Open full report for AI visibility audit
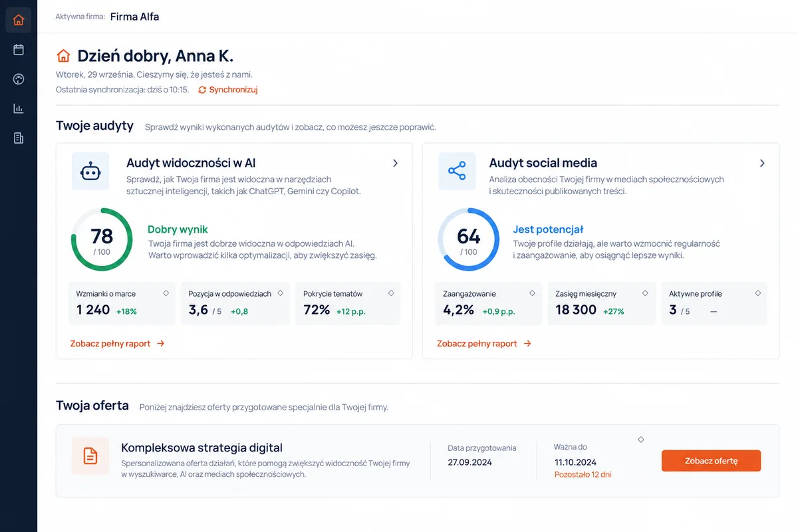This screenshot has width=798, height=532. tap(118, 344)
